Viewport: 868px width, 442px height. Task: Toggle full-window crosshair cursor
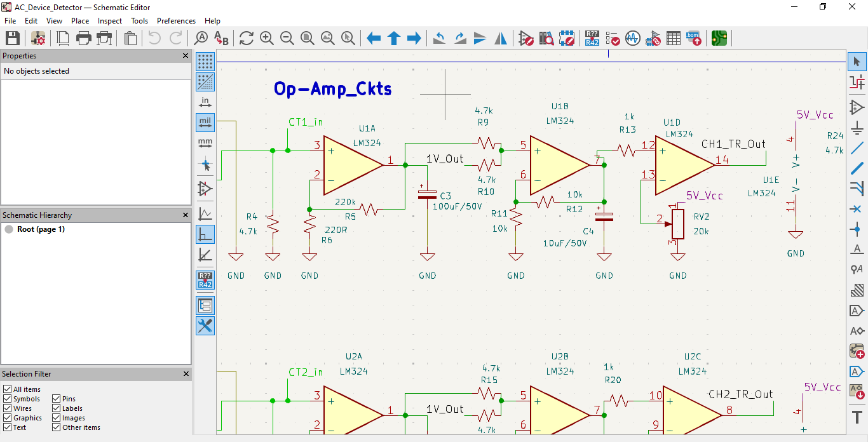point(205,165)
